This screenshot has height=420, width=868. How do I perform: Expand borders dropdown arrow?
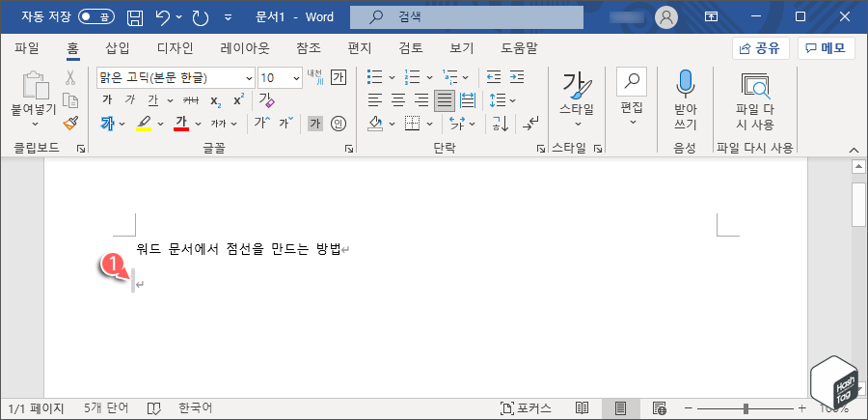coord(428,125)
